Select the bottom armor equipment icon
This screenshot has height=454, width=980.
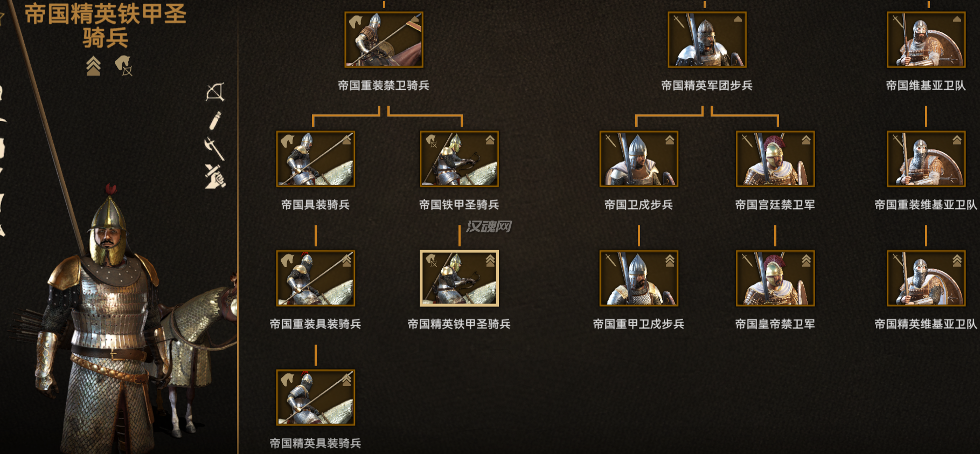[x=215, y=176]
